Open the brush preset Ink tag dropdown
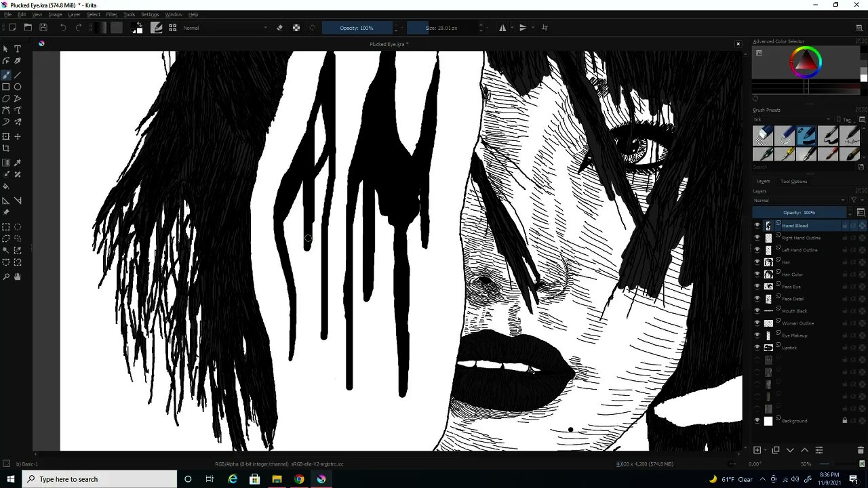 [x=792, y=120]
